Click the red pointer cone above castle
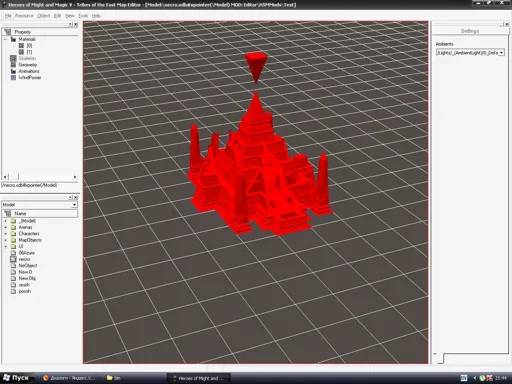512x384 pixels. point(256,67)
